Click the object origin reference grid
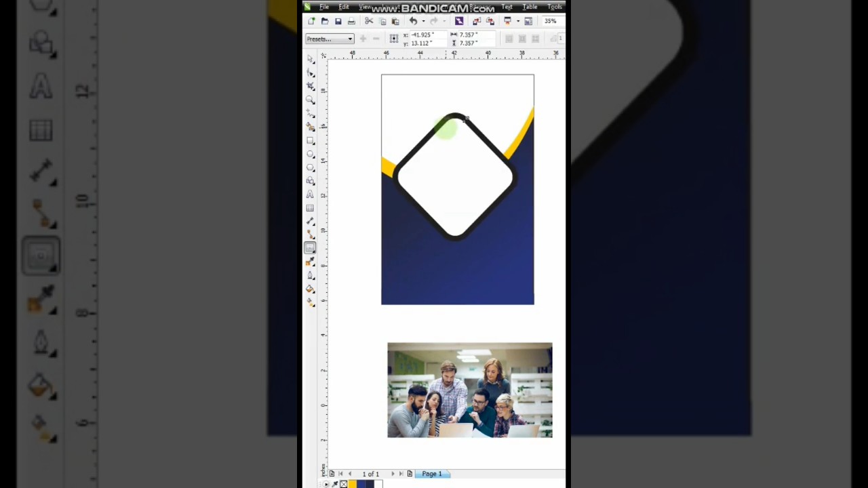Screen dimensions: 868x488 click(394, 39)
